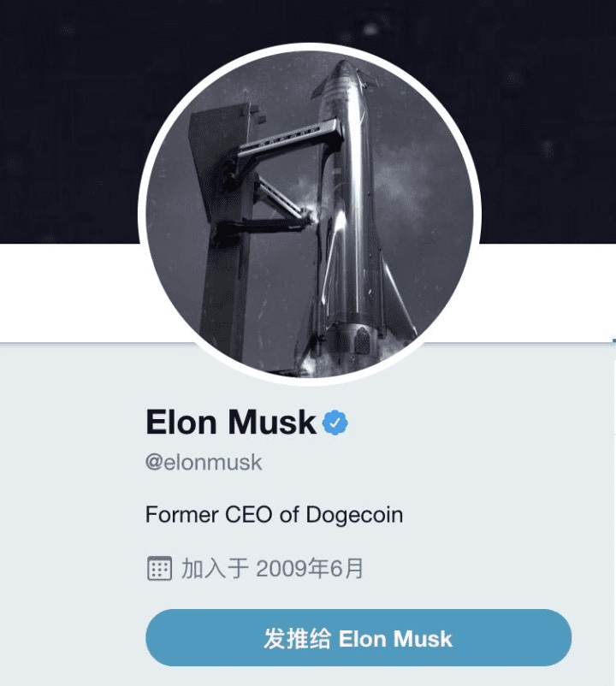The image size is (616, 686).
Task: Click the silver rocket in the avatar
Action: [350, 210]
